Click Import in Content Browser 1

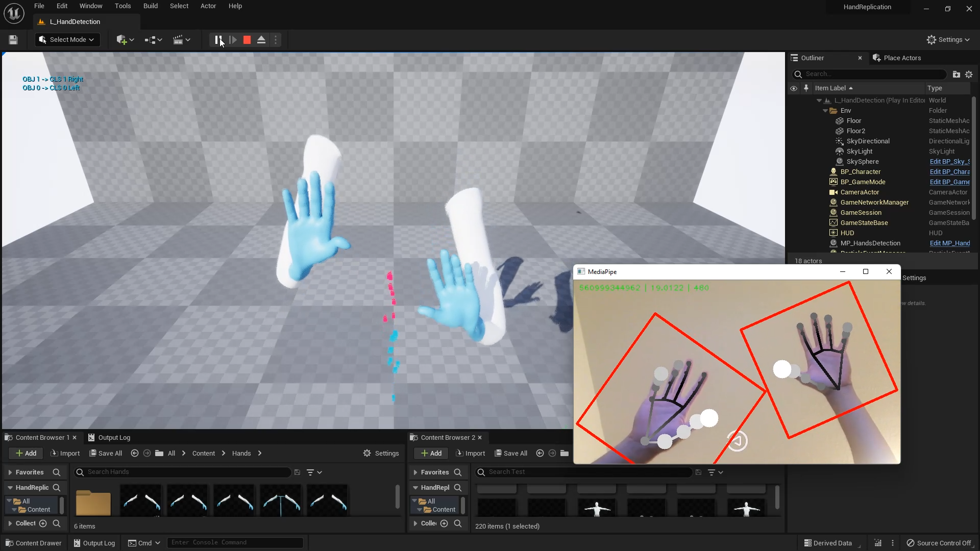[65, 454]
